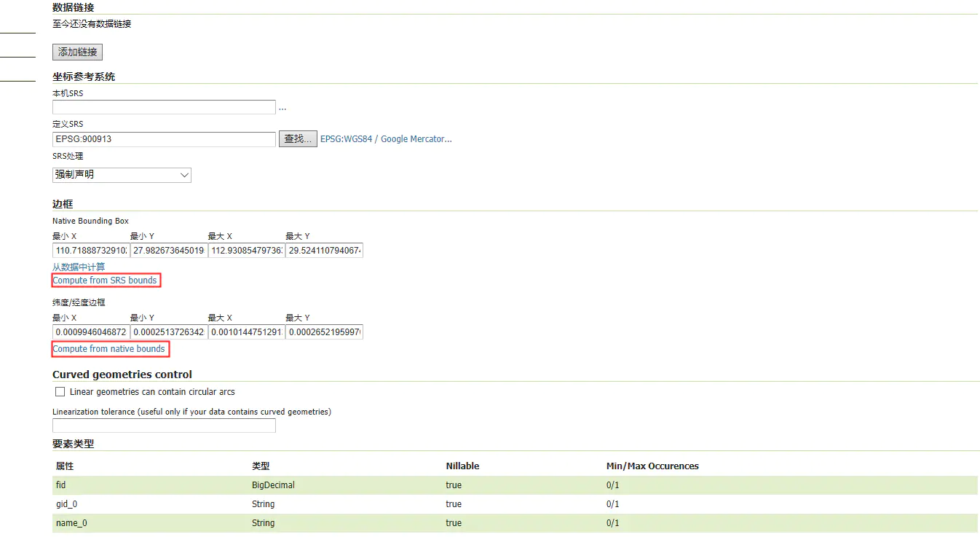
Task: Enable Linear geometries can contain circular arcs
Action: (60, 392)
